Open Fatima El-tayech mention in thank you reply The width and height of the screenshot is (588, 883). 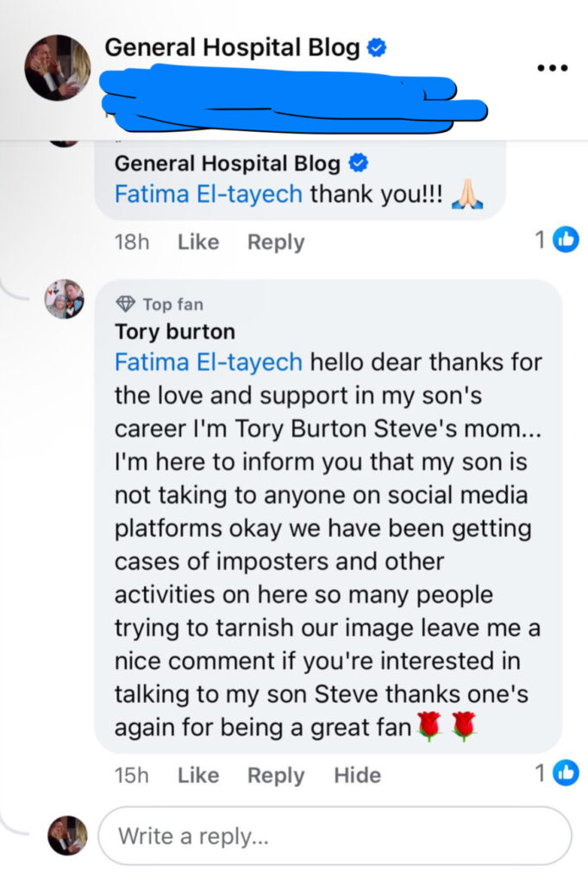(209, 194)
